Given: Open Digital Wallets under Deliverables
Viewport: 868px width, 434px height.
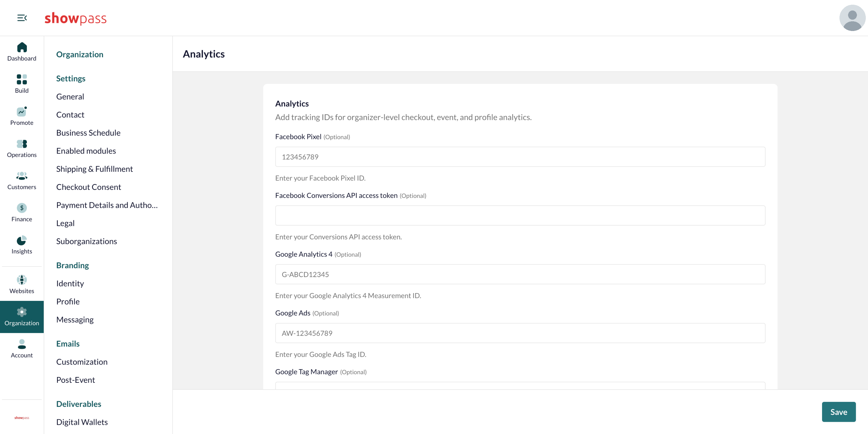Looking at the screenshot, I should (82, 422).
